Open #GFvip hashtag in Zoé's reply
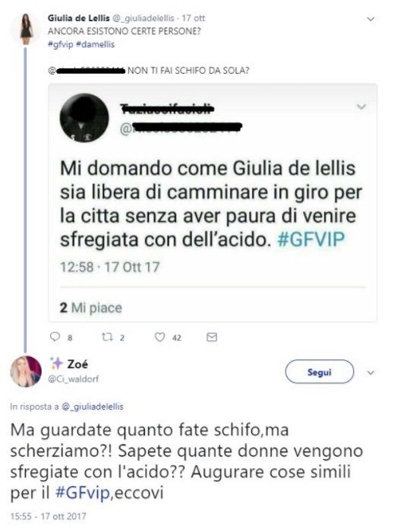Screen dimensions: 397x532 click(83, 492)
